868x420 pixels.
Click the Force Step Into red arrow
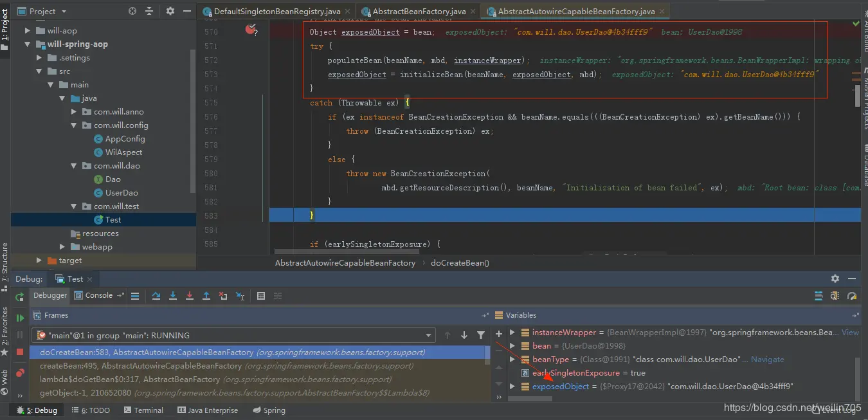pyautogui.click(x=190, y=296)
